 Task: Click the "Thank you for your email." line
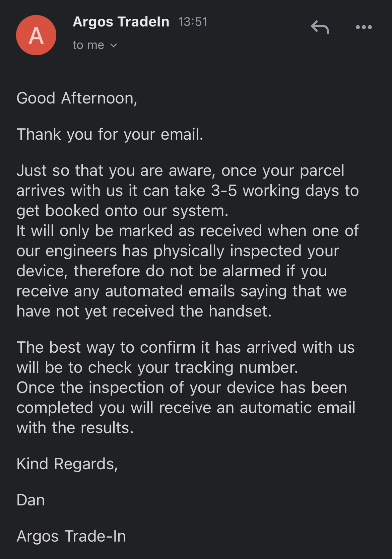click(110, 135)
